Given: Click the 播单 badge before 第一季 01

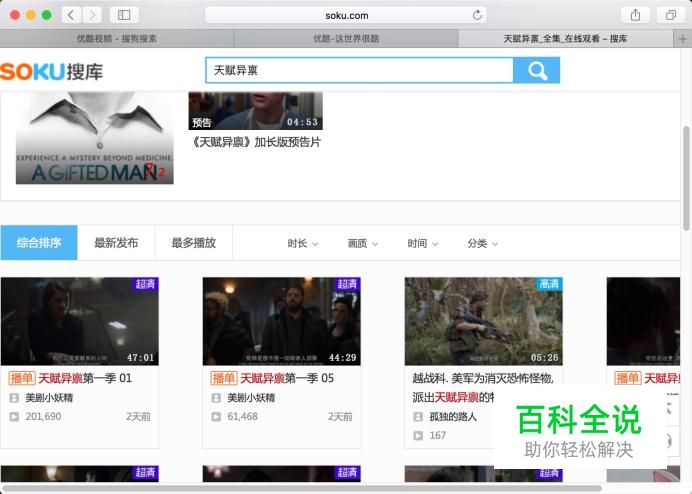Looking at the screenshot, I should [22, 378].
